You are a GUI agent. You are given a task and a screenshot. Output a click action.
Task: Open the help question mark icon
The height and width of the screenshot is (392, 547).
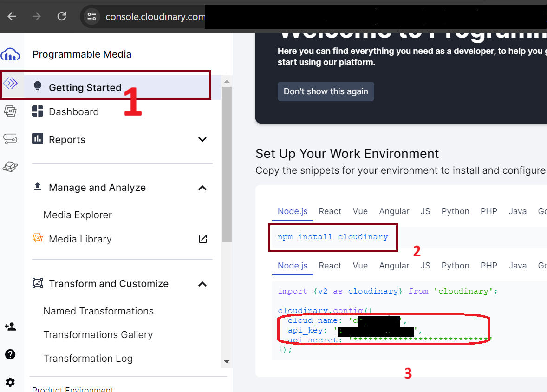[x=10, y=355]
